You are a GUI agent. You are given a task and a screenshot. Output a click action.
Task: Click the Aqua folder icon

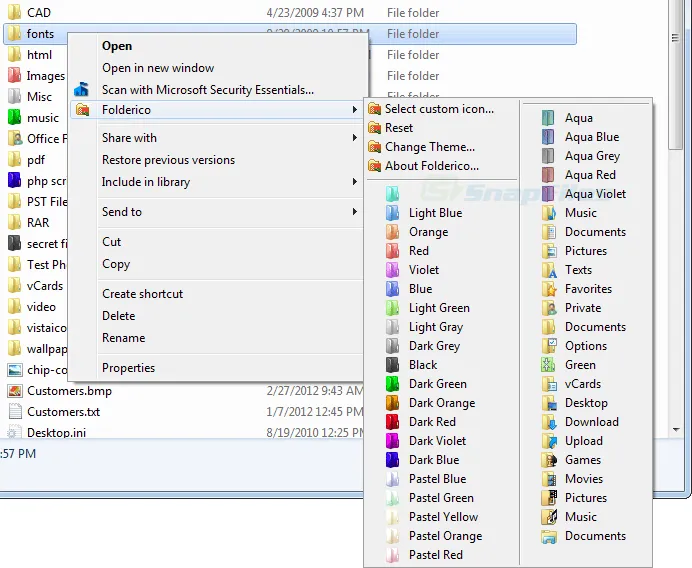point(548,118)
